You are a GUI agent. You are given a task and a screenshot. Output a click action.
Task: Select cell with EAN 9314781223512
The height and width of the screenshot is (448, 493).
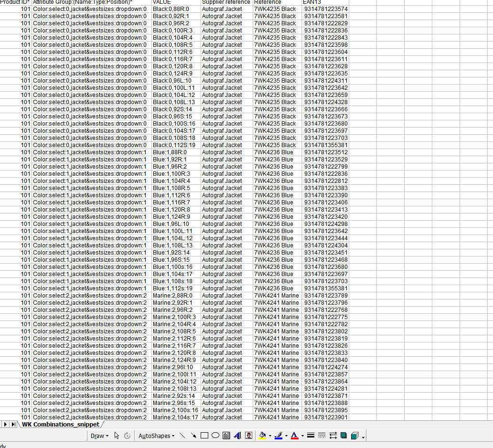[325, 152]
